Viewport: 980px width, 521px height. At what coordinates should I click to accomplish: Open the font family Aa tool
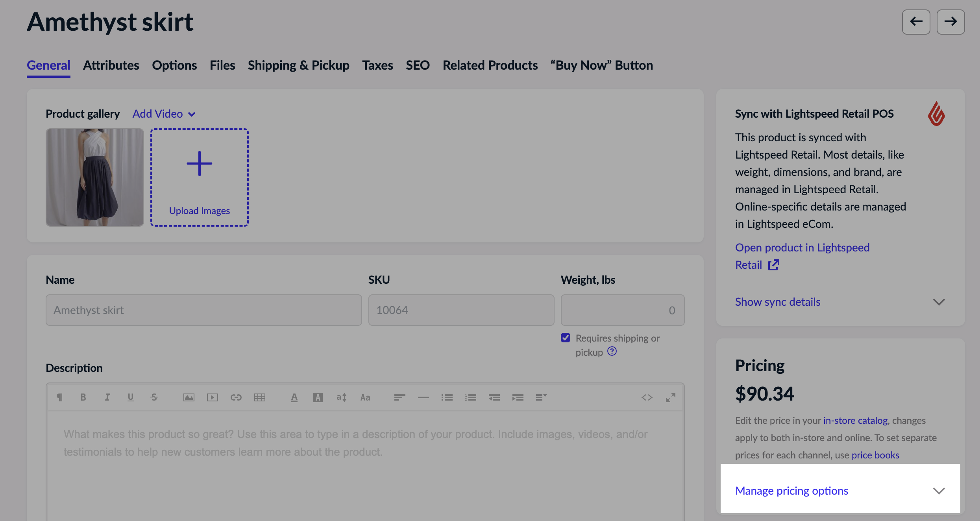(365, 397)
